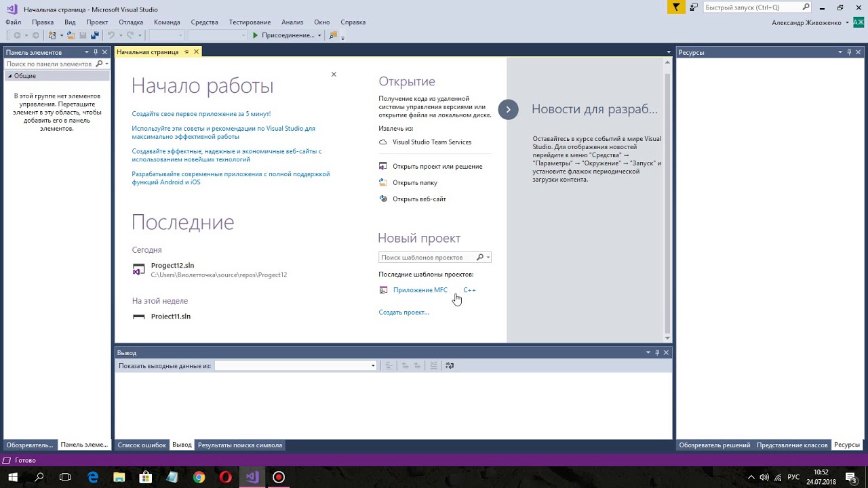Switch to the Результаты поиска символа tab
Screen dimensions: 868x488
(240, 445)
